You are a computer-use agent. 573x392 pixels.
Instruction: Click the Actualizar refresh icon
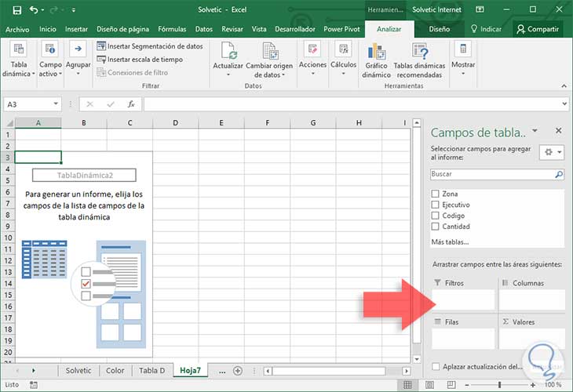[228, 52]
